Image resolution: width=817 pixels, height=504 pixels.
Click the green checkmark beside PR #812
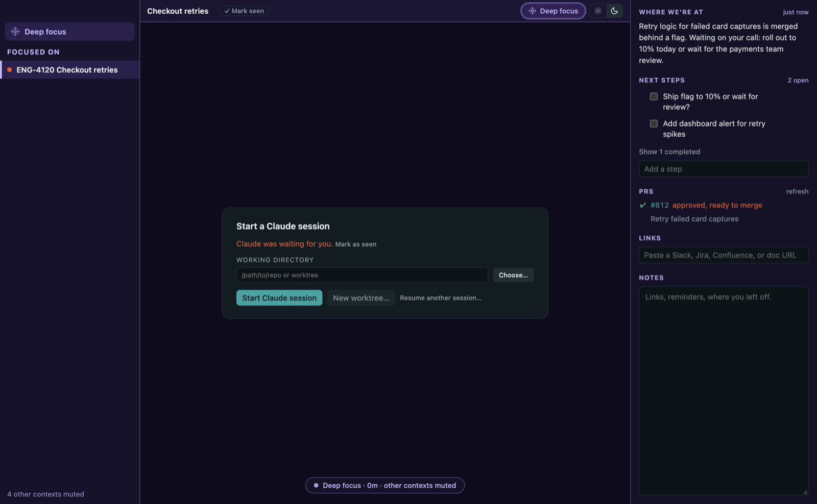pyautogui.click(x=643, y=205)
